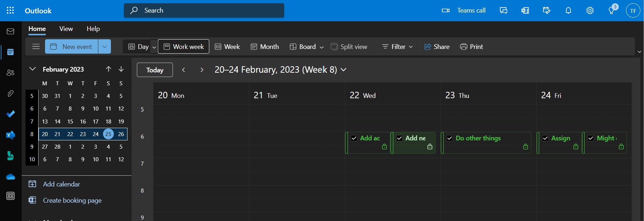The image size is (644, 221).
Task: Open the Files paperclip icon
Action: [x=10, y=94]
